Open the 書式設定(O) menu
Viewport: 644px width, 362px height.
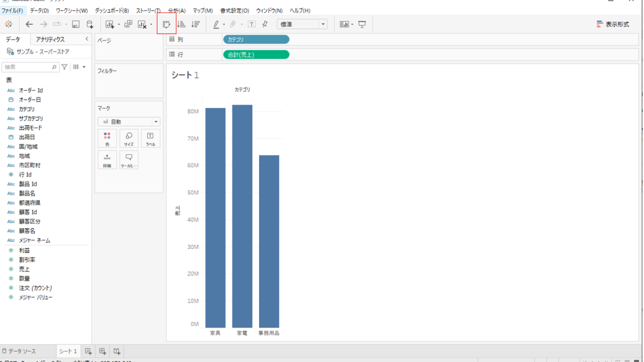point(234,11)
